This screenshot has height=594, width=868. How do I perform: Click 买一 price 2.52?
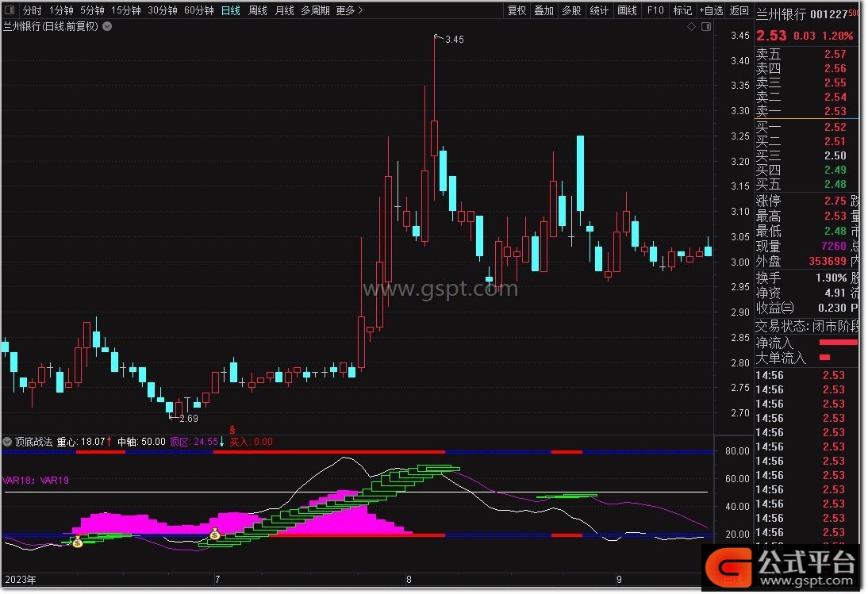tap(834, 127)
